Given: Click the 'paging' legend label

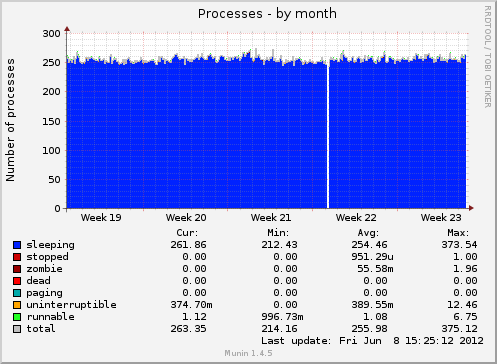Looking at the screenshot, I should 44,293.
